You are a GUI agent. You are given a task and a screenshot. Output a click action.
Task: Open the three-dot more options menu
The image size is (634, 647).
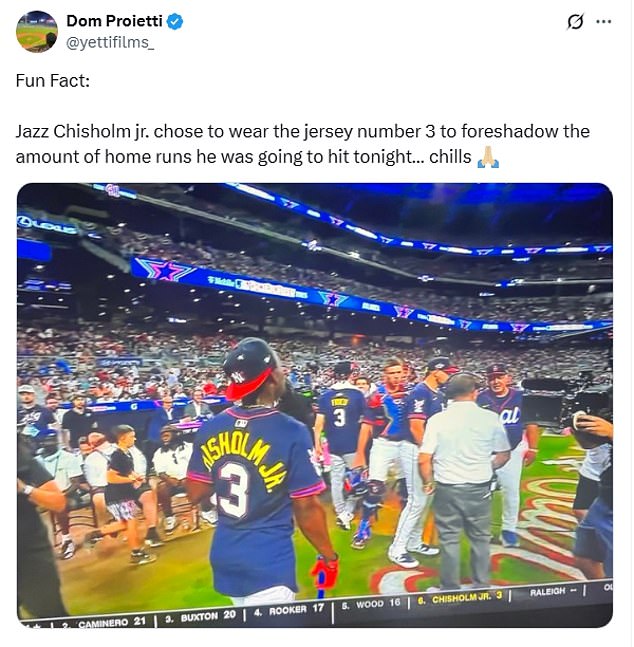pyautogui.click(x=603, y=21)
